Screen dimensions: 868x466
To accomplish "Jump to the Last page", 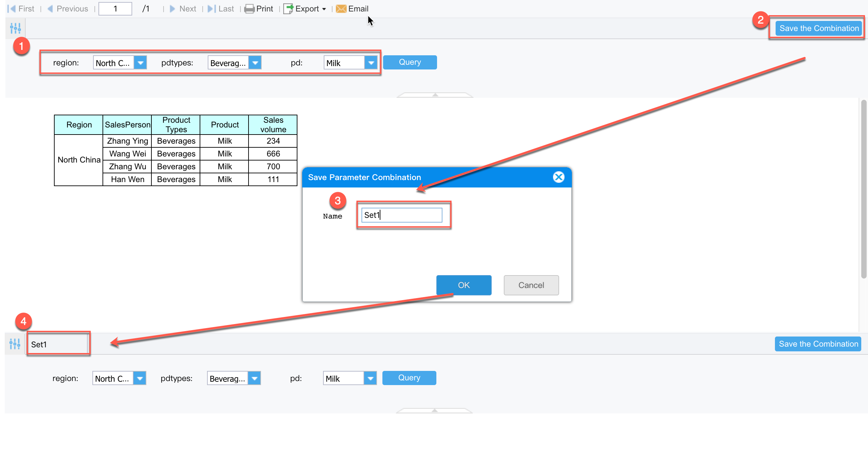I will [x=221, y=9].
